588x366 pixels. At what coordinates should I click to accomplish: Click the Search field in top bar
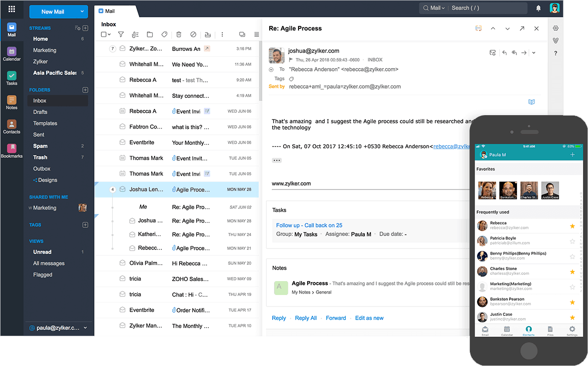[487, 8]
